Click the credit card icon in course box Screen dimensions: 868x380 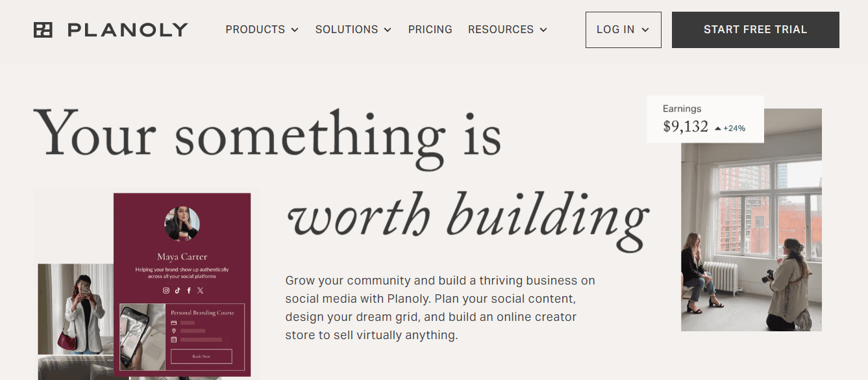pos(174,323)
